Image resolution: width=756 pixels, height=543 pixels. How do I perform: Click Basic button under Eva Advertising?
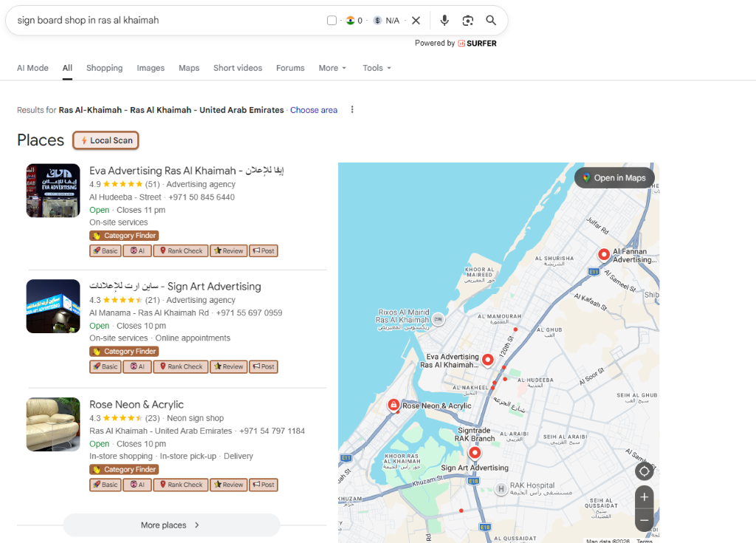pos(105,251)
